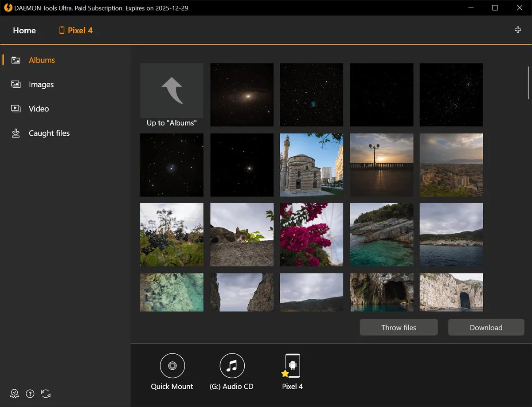The height and width of the screenshot is (407, 532).
Task: Click the Quick Mount icon in the dock
Action: 172,365
